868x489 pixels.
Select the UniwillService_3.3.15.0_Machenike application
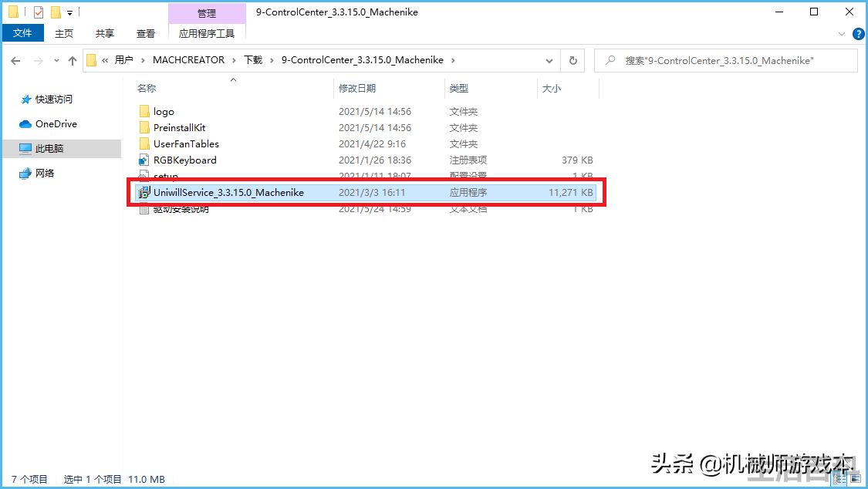coord(228,193)
